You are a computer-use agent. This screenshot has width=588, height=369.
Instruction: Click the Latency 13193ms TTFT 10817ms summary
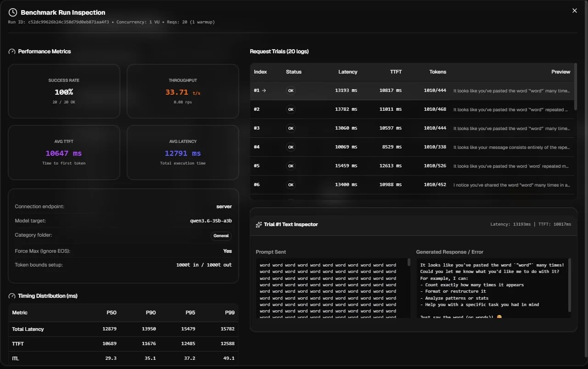(531, 224)
